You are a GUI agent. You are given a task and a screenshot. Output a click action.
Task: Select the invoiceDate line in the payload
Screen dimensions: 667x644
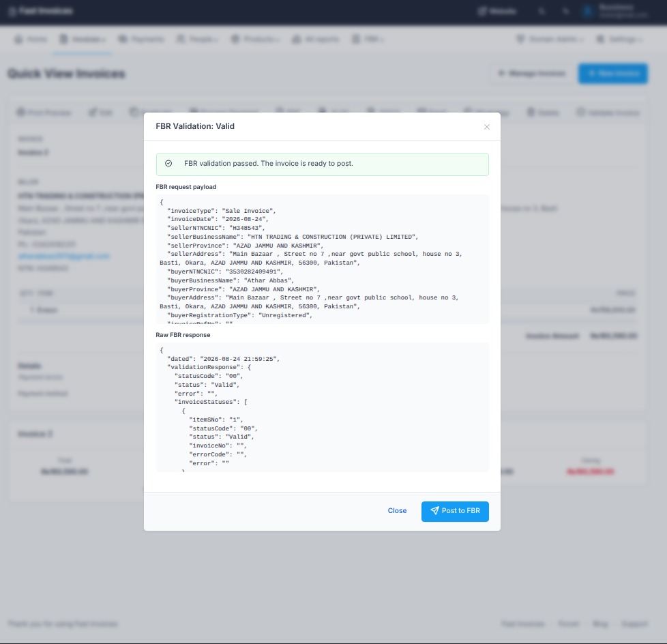pyautogui.click(x=218, y=219)
